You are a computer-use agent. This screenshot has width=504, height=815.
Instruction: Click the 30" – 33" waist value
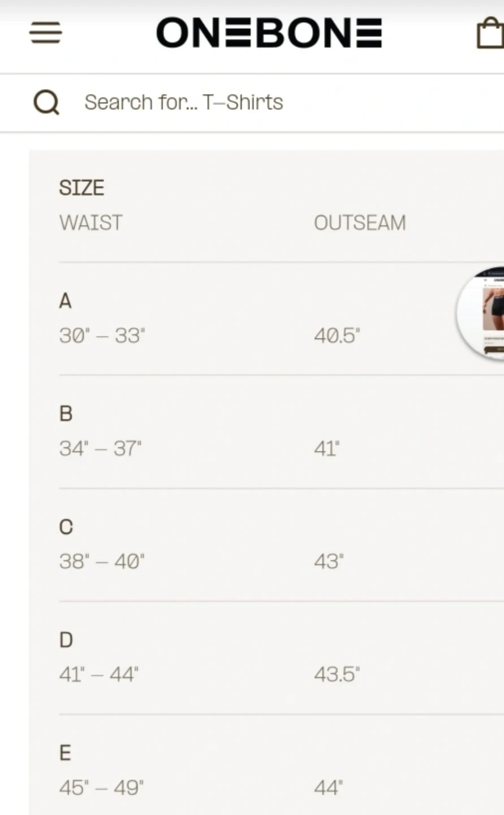pyautogui.click(x=102, y=336)
